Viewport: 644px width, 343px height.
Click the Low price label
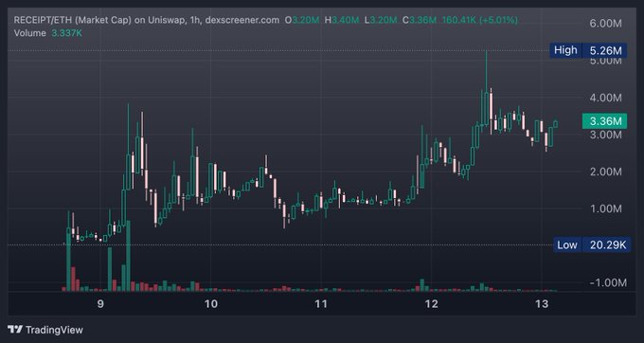point(566,245)
